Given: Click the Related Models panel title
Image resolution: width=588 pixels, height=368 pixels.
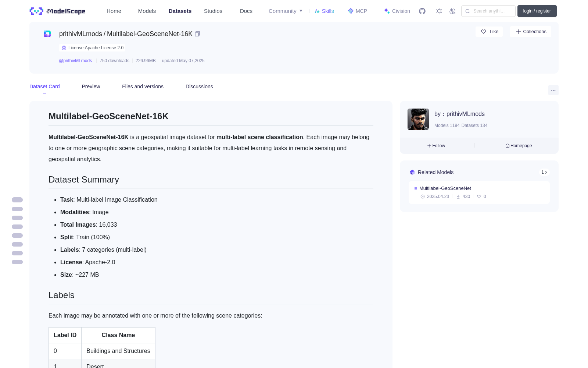Looking at the screenshot, I should pyautogui.click(x=435, y=172).
